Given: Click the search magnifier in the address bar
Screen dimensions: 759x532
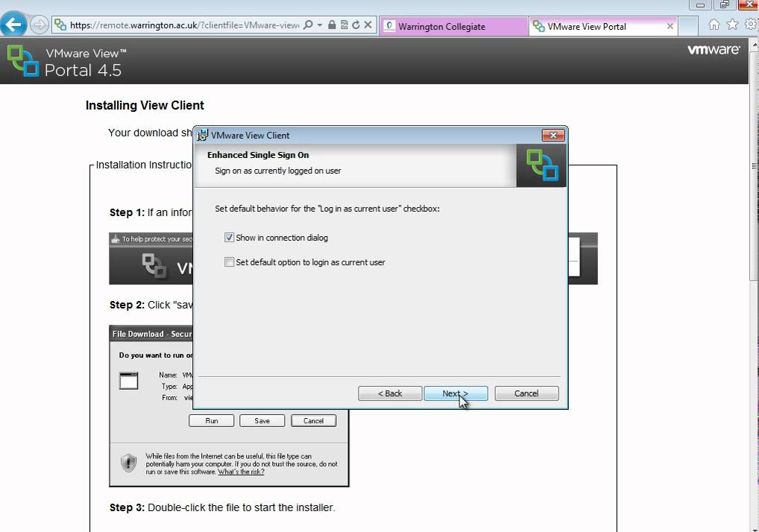Looking at the screenshot, I should (x=308, y=25).
